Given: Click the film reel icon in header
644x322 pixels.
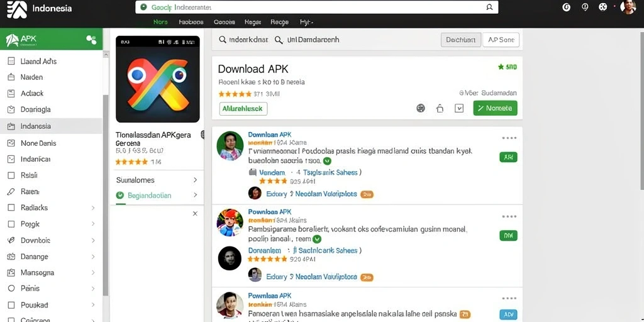Looking at the screenshot, I should tap(602, 7).
